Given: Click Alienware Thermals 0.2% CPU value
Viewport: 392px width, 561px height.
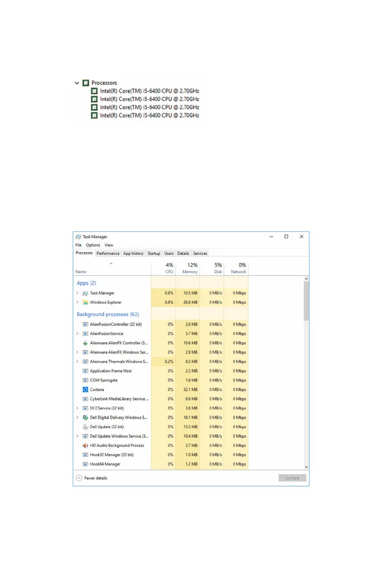Looking at the screenshot, I should 169,362.
